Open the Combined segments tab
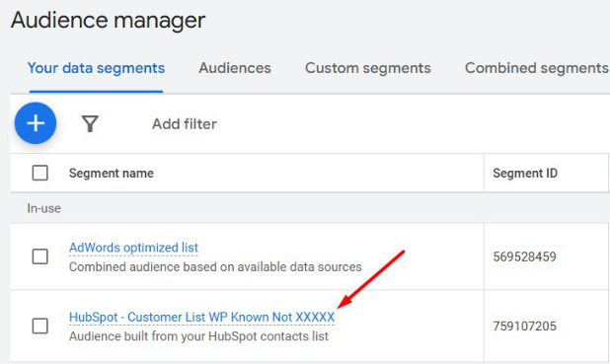Screen dimensions: 610x364 click(537, 68)
